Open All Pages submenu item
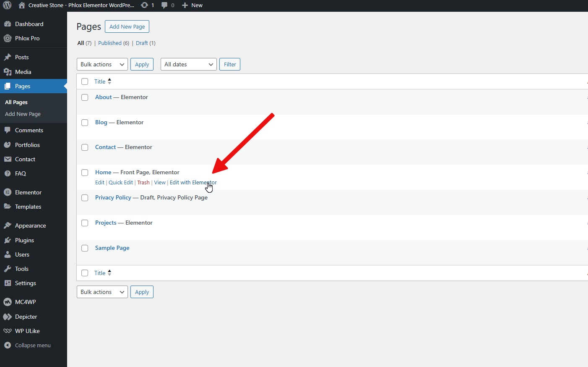This screenshot has height=367, width=588. click(16, 102)
